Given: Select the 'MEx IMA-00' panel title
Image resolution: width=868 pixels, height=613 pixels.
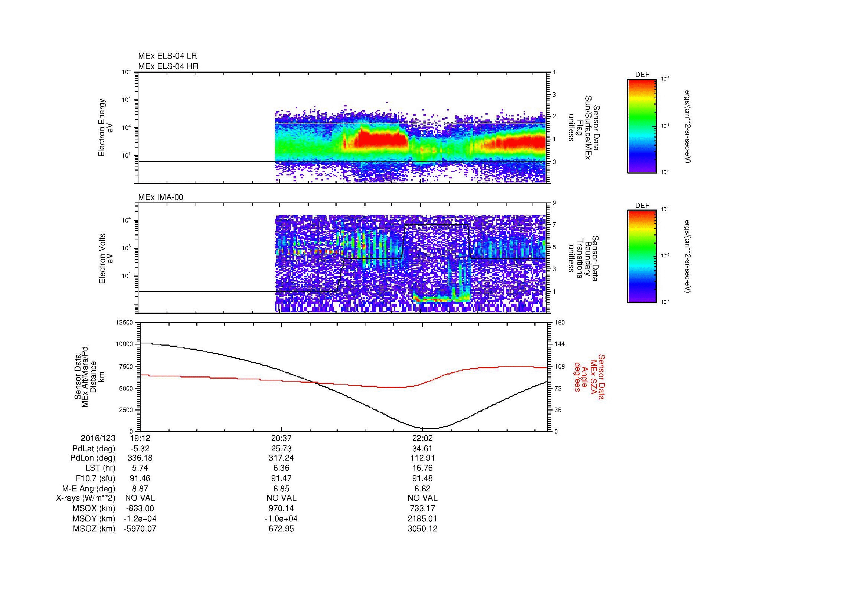Looking at the screenshot, I should pos(161,197).
